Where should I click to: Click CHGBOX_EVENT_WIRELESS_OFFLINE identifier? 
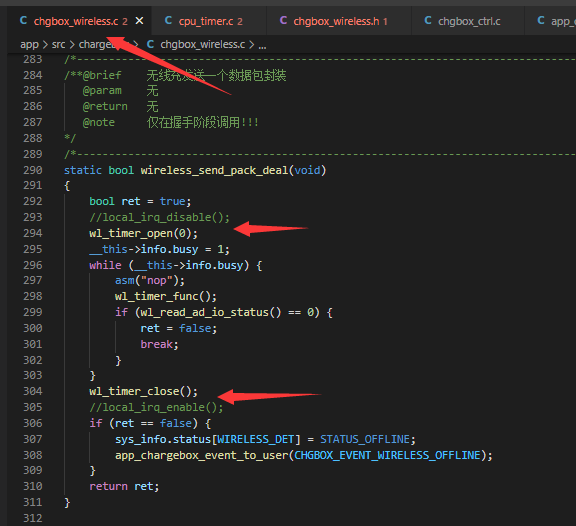(x=388, y=455)
